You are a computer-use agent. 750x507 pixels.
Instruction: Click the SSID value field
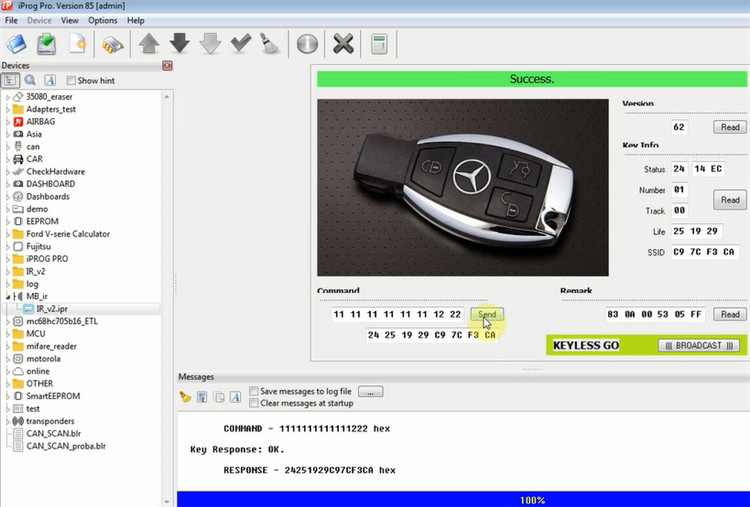tap(704, 252)
